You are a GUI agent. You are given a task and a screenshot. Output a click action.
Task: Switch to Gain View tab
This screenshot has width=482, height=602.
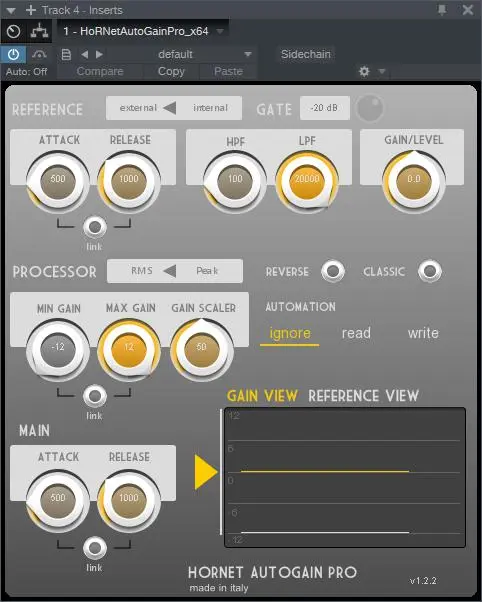pos(262,396)
